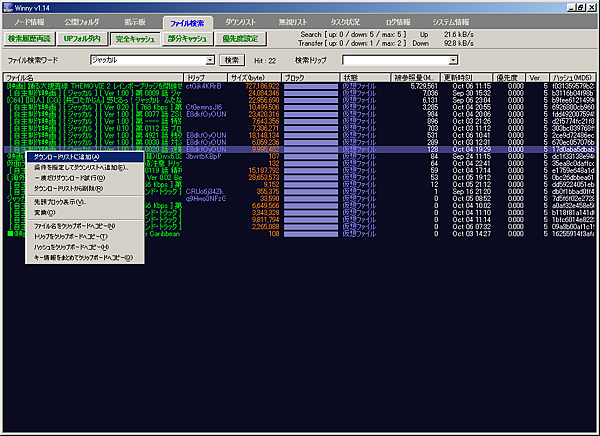Select the ファイル検索 tab
Screen dimensions: 600x436
187,23
